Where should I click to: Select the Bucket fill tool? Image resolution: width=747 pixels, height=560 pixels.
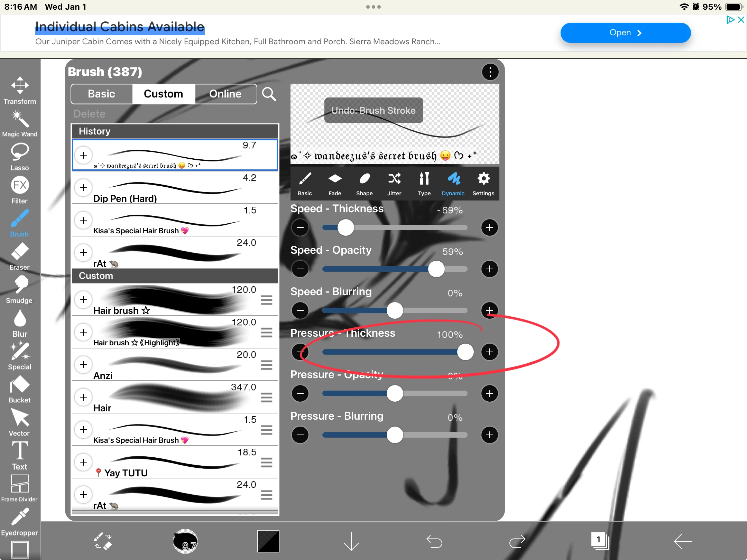20,389
